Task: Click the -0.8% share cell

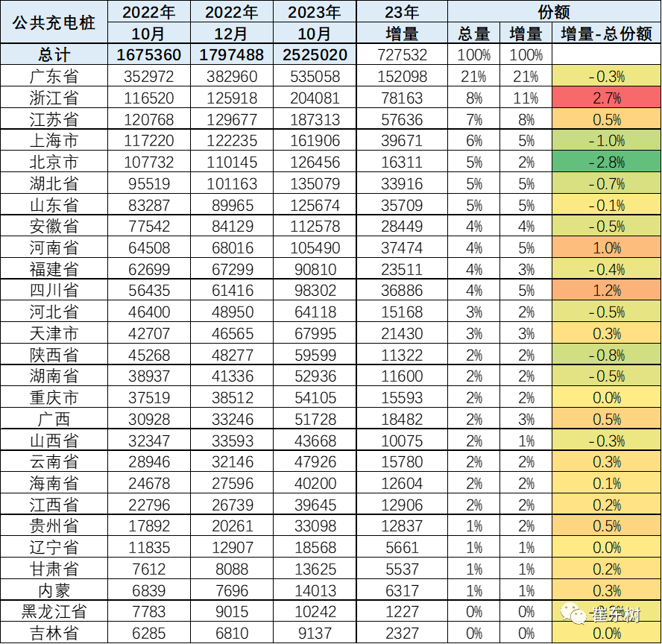Action: (x=606, y=355)
